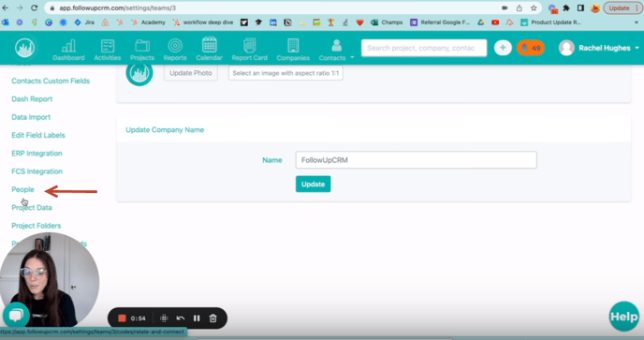Open Dash Report settings
Image resolution: width=644 pixels, height=340 pixels.
pyautogui.click(x=32, y=99)
